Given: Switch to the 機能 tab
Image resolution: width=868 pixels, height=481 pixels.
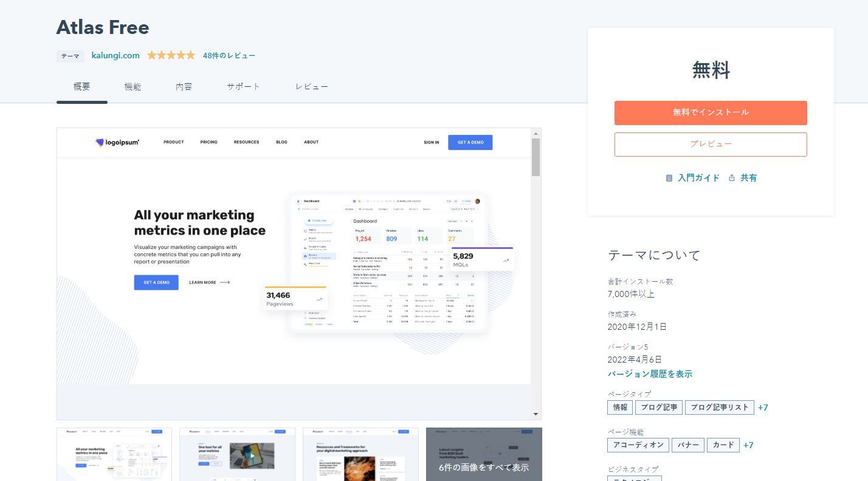Looking at the screenshot, I should tap(133, 87).
